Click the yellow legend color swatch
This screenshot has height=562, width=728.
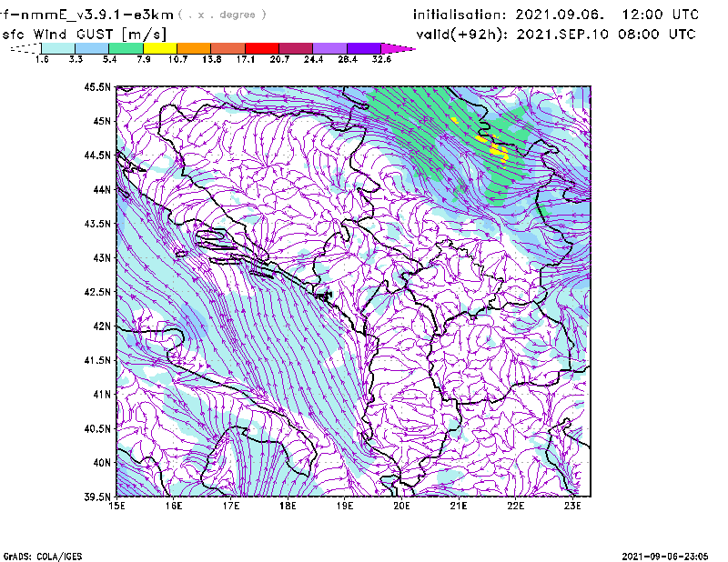(160, 48)
